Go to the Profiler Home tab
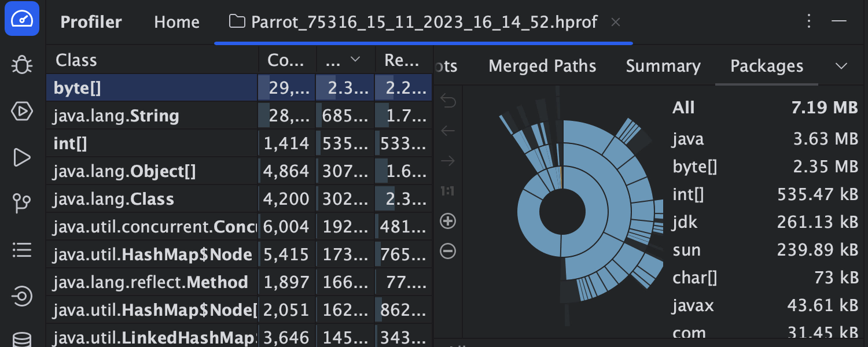 coord(176,22)
